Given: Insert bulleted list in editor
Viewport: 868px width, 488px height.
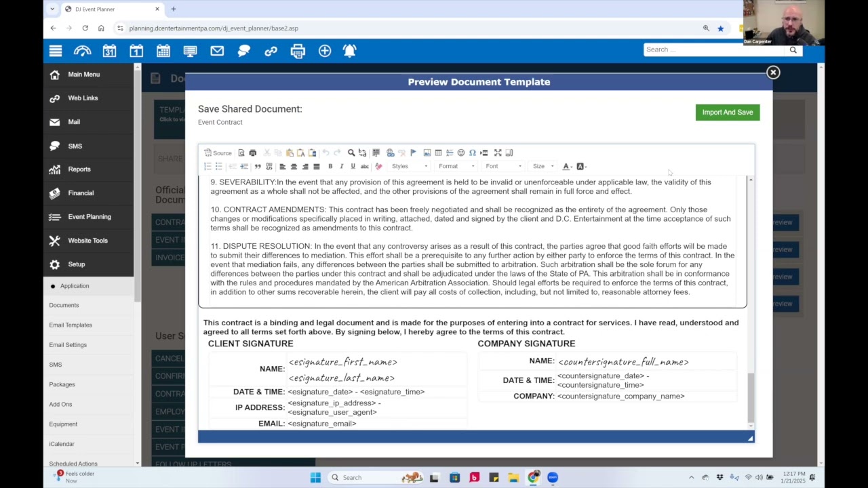Looking at the screenshot, I should click(219, 167).
